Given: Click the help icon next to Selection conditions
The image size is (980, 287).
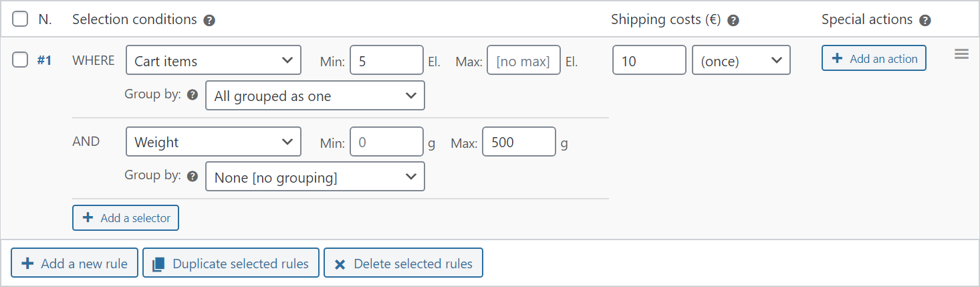Looking at the screenshot, I should (x=209, y=21).
